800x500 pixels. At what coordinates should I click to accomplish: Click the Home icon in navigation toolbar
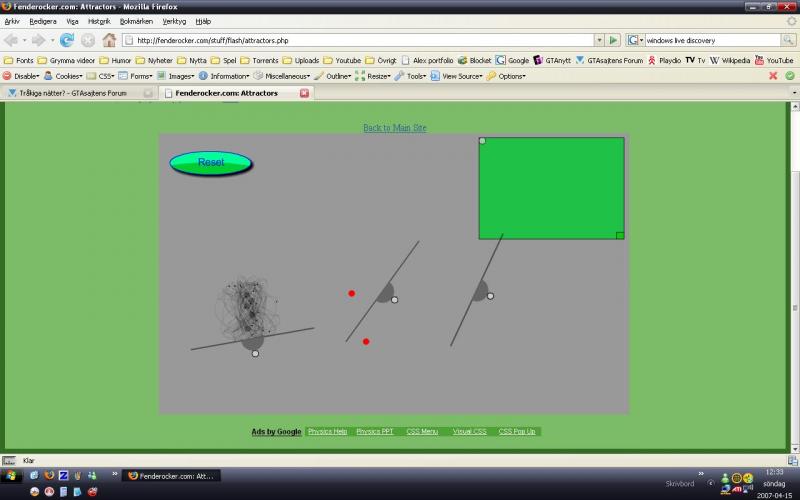109,40
